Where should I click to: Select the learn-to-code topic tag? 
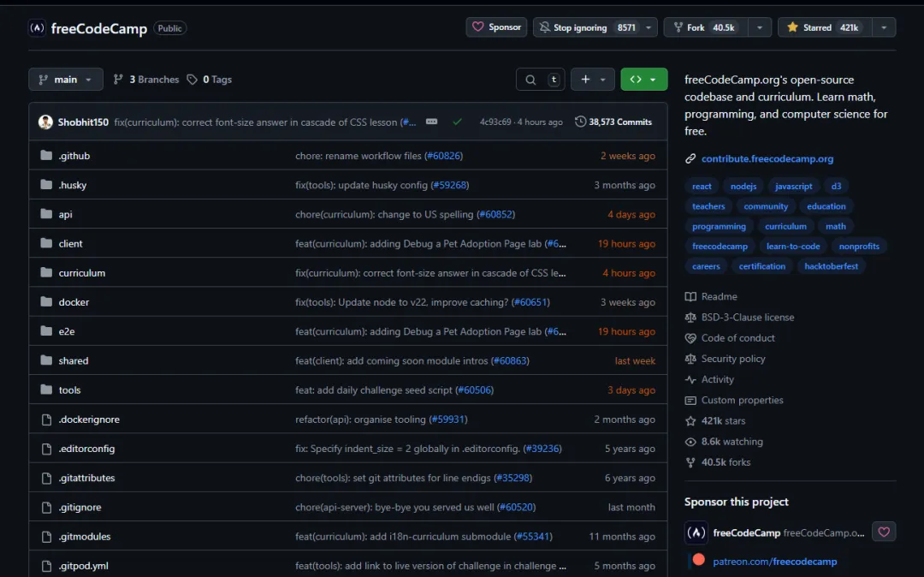792,247
